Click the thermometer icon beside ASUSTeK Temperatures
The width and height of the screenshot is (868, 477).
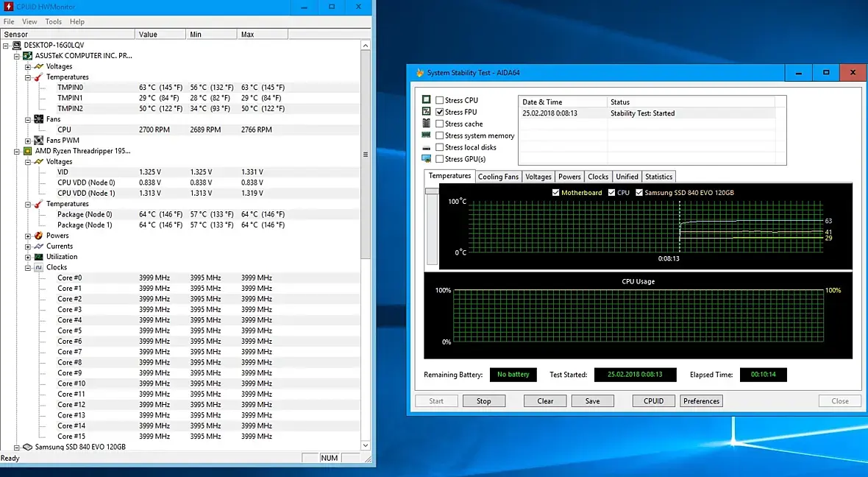[x=39, y=77]
